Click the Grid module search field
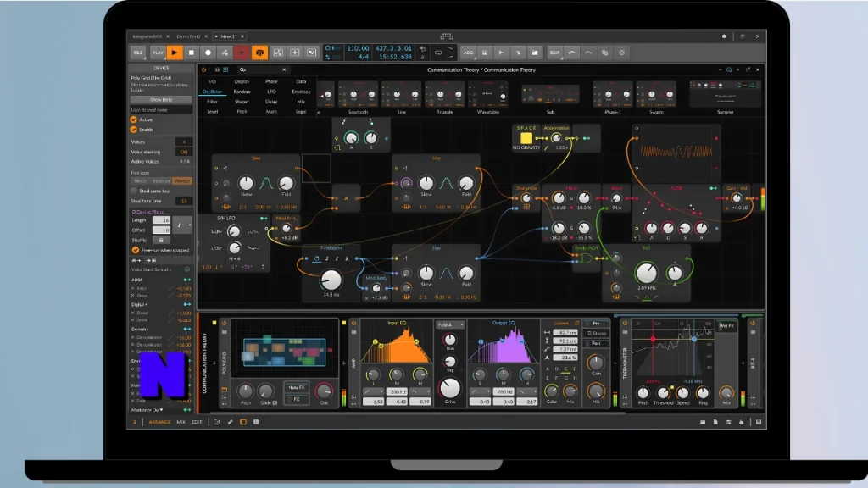868x488 pixels. [263, 69]
